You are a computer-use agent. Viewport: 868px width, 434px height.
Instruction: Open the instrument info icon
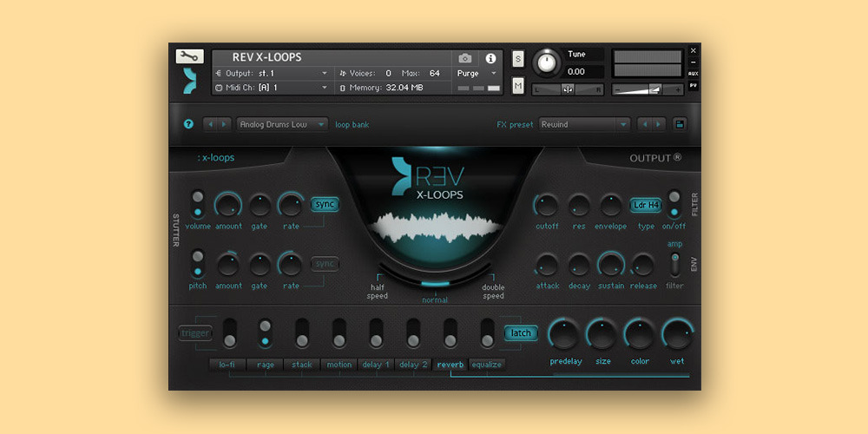(x=490, y=58)
